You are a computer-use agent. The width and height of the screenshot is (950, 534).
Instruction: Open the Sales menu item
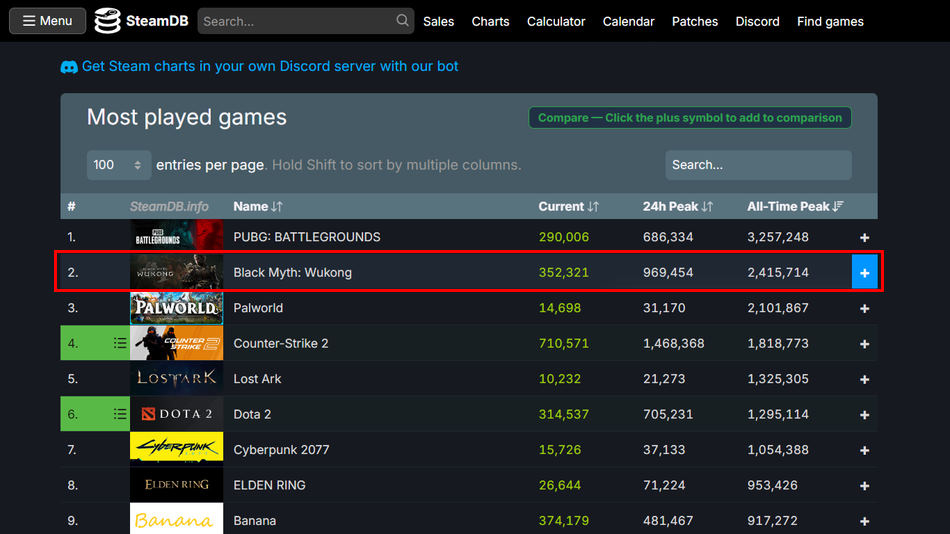click(438, 21)
